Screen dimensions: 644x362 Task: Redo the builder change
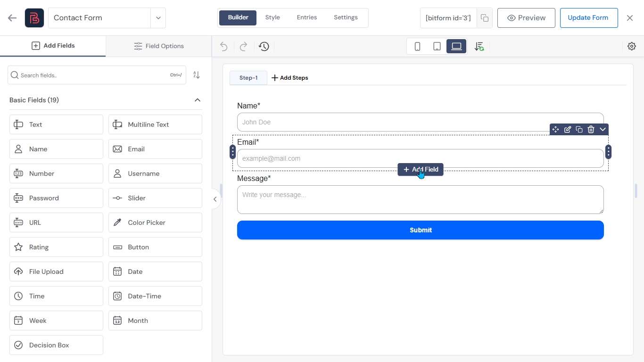point(244,46)
